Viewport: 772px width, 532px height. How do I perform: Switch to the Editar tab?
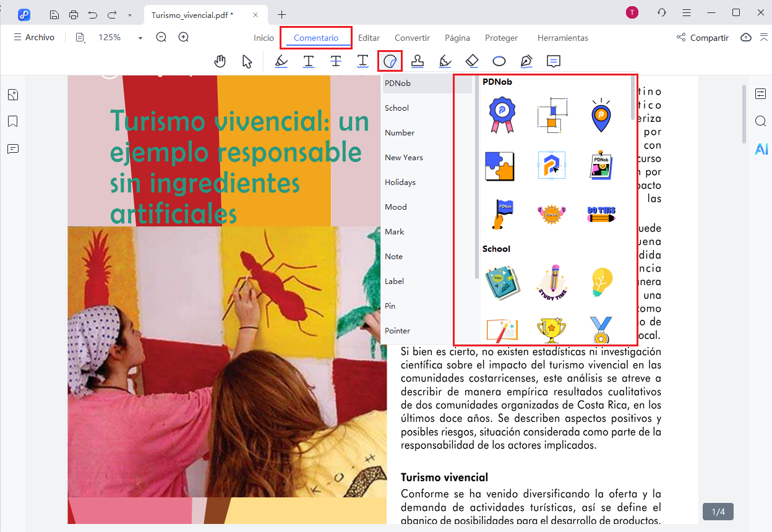(x=369, y=38)
